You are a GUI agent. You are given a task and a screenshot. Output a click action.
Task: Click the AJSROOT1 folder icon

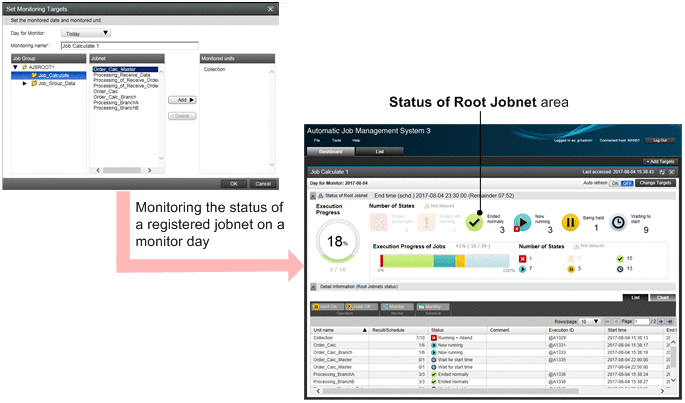(x=25, y=67)
